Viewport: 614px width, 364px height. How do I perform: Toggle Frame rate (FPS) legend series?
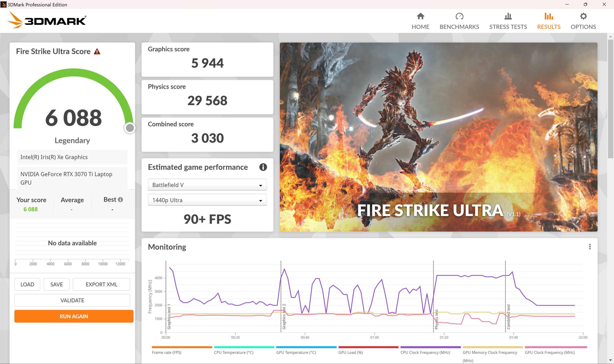pos(166,352)
